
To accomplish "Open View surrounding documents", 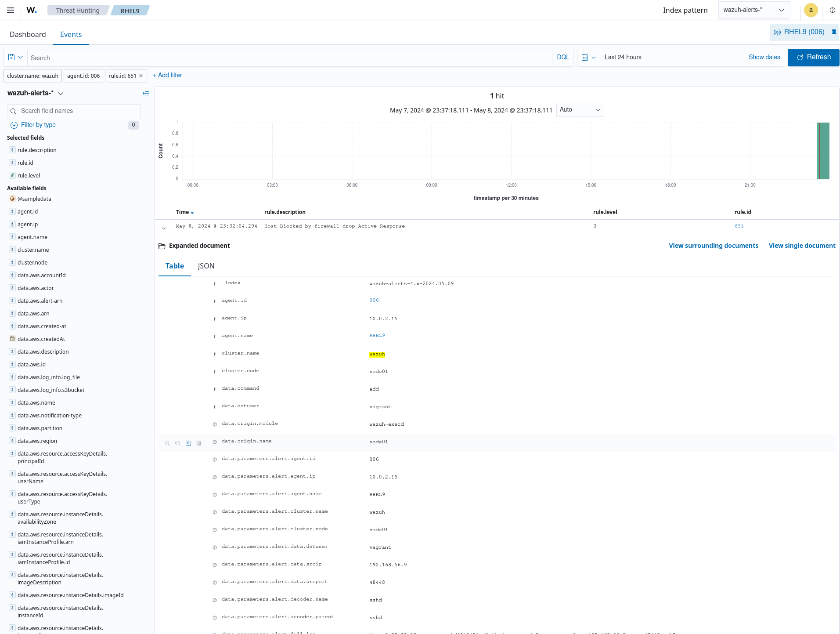I will click(713, 246).
